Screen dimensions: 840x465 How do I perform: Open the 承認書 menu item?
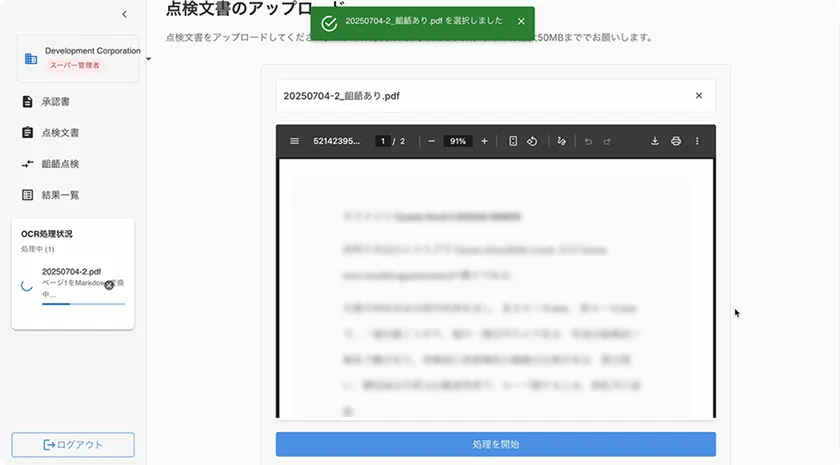[55, 102]
